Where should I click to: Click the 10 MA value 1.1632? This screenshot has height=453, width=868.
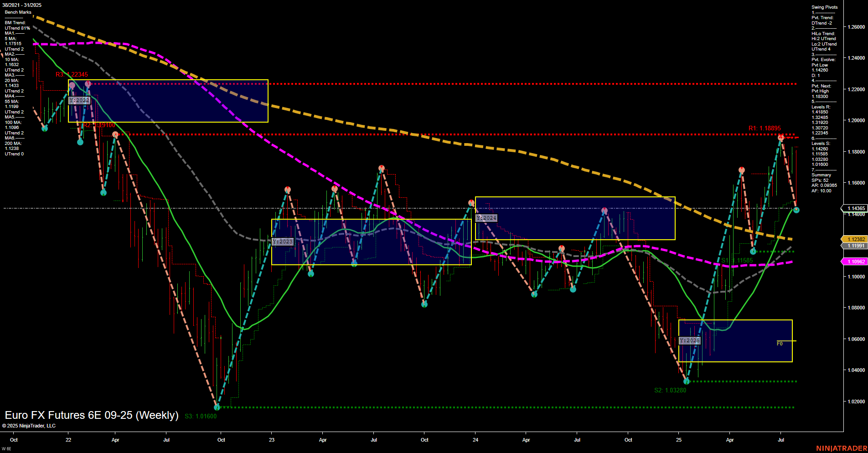click(x=12, y=65)
